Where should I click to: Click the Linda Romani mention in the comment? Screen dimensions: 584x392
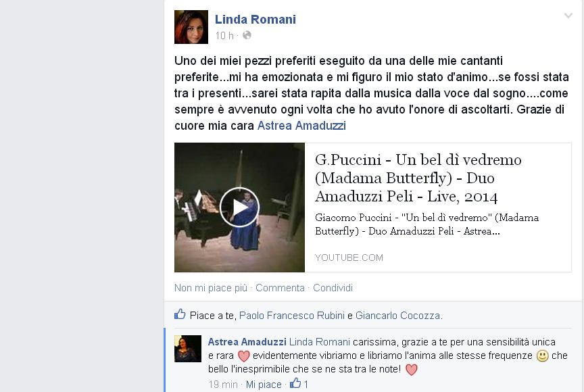coord(320,342)
